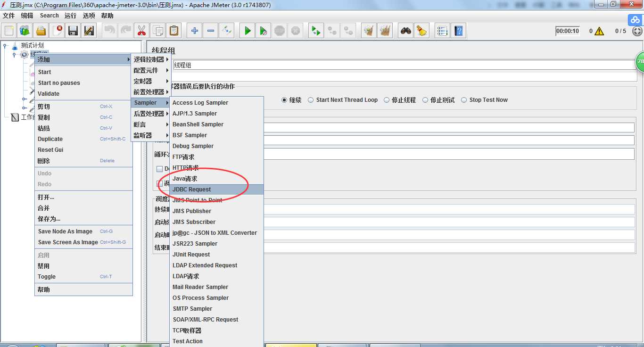The image size is (644, 347).
Task: Click the Clear All double broom icon
Action: [x=385, y=31]
